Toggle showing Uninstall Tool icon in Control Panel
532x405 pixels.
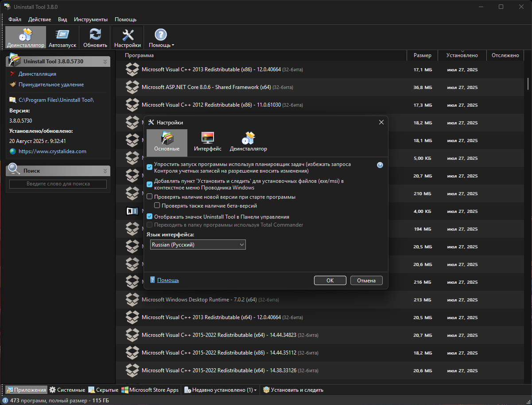tap(150, 217)
